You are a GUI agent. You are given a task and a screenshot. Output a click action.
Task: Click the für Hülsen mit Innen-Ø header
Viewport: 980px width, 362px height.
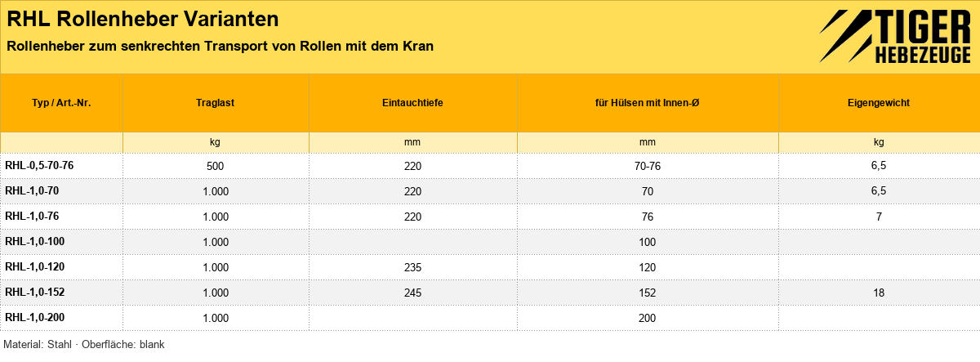coord(648,103)
